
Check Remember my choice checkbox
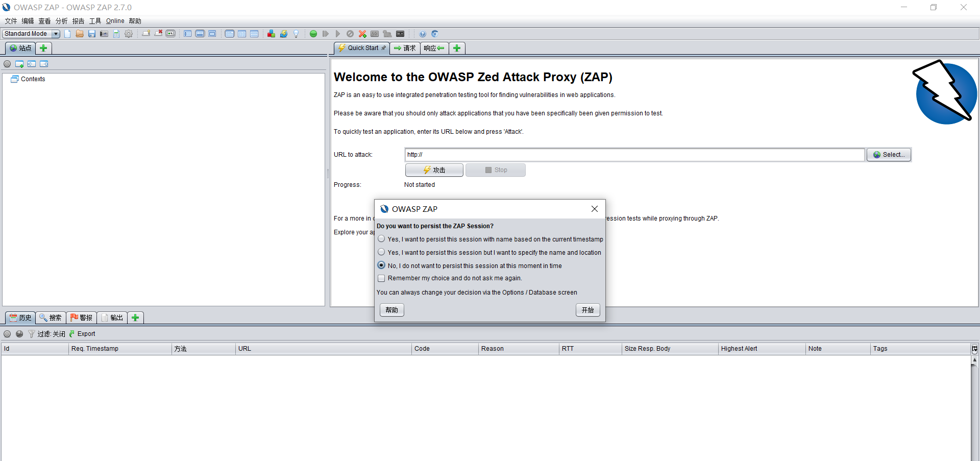[381, 278]
